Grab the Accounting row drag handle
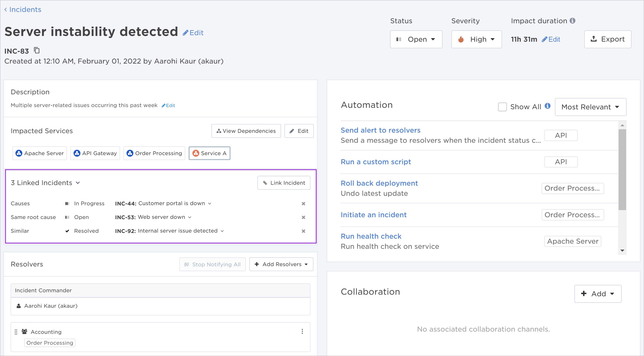Viewport: 644px width, 356px height. pos(16,332)
